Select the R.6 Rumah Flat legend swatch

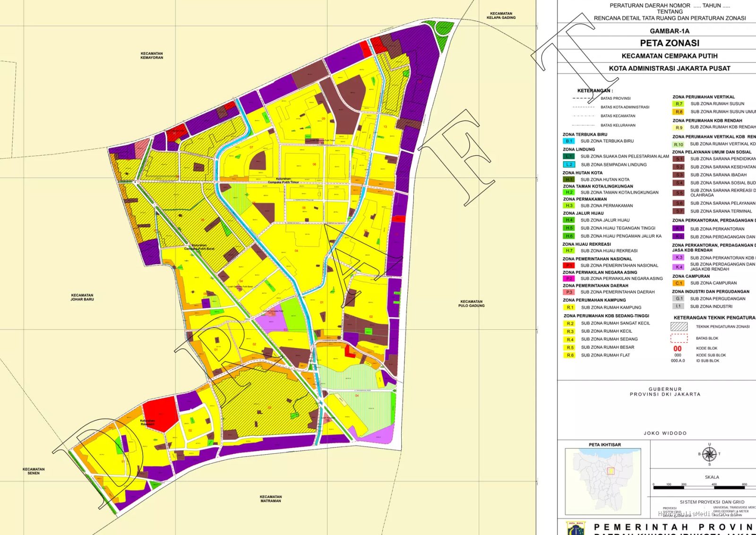click(x=570, y=355)
